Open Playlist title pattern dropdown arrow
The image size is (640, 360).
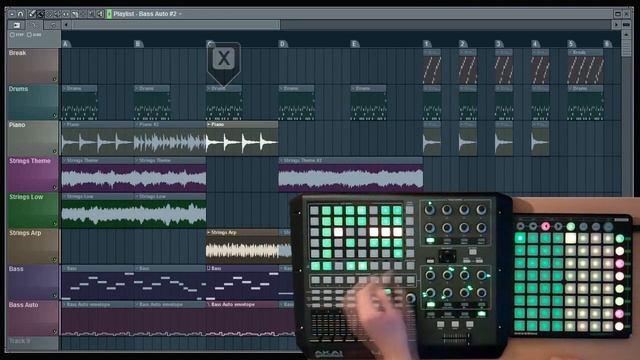point(180,14)
